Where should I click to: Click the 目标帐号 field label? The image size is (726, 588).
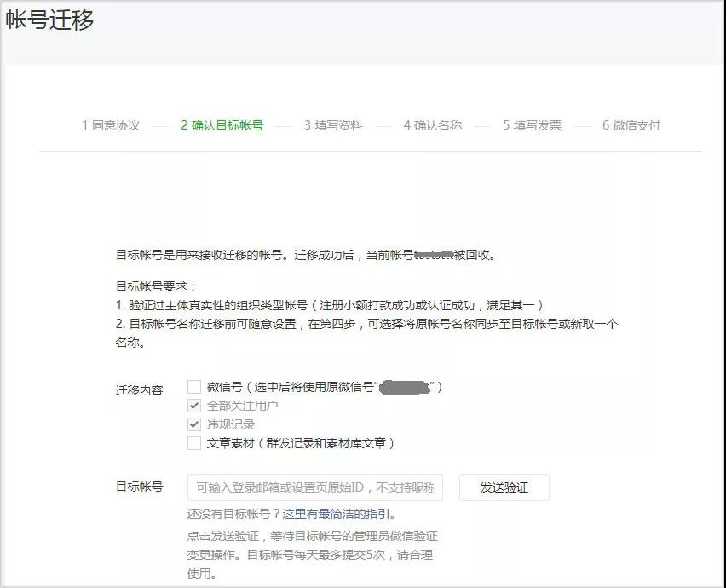(140, 487)
